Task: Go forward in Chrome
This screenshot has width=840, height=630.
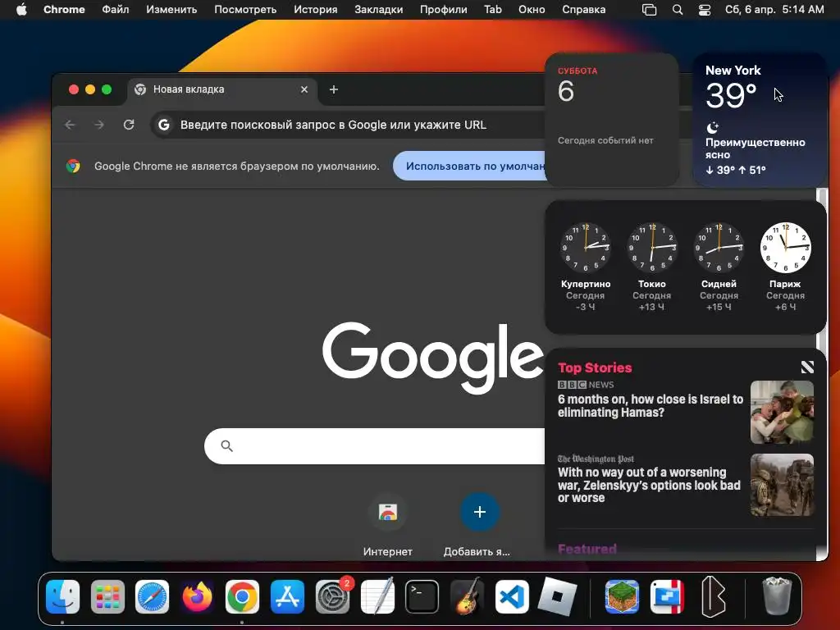Action: pos(99,125)
